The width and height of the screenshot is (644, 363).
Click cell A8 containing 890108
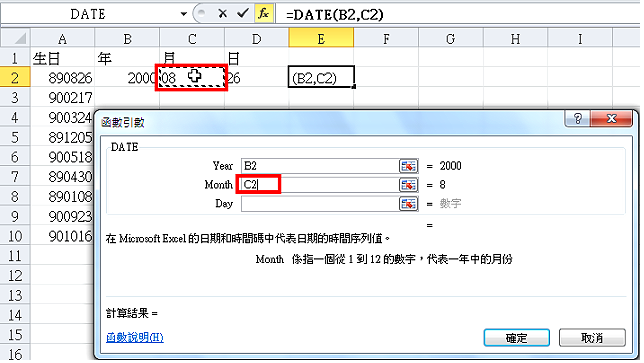(62, 196)
